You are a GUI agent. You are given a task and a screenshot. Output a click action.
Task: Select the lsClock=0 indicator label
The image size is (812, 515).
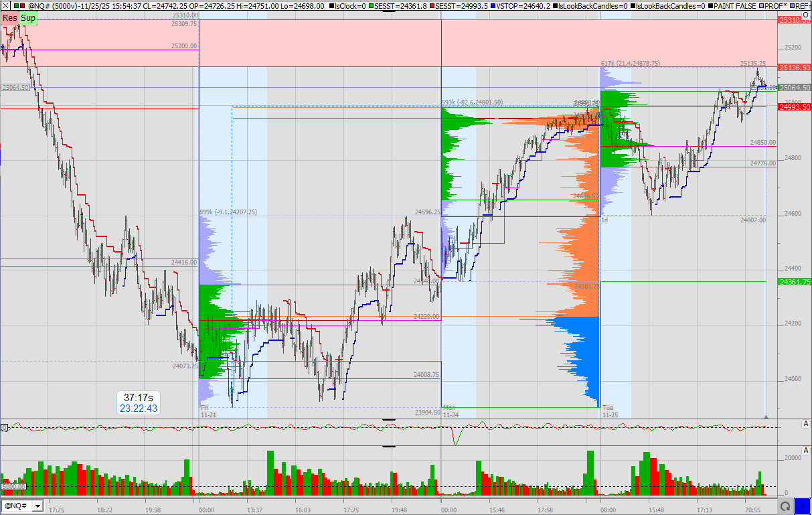tap(349, 5)
